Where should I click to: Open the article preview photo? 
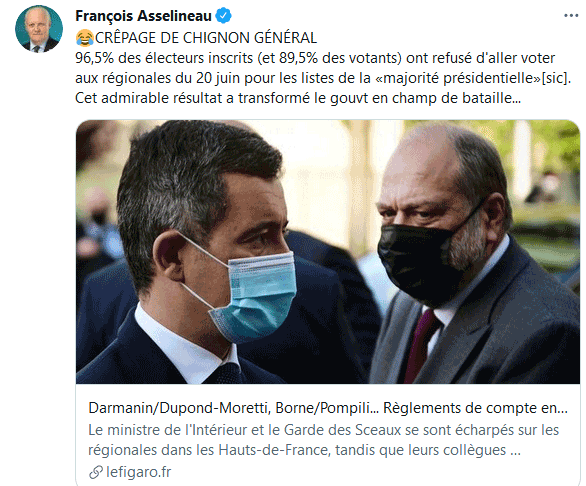click(x=328, y=252)
